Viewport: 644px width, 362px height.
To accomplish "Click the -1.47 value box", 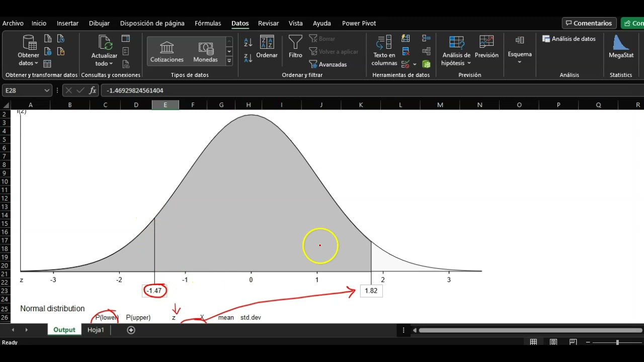I will pyautogui.click(x=154, y=291).
